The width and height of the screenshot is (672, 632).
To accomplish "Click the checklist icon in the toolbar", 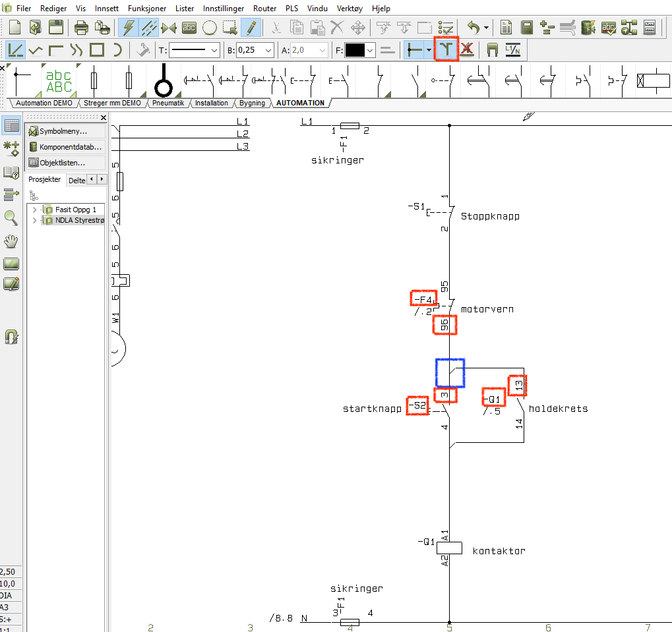I will tap(446, 28).
